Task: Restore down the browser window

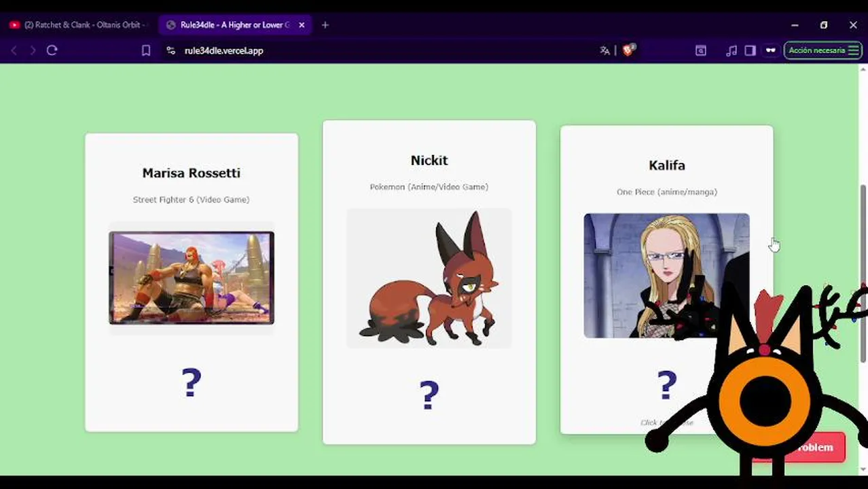Action: point(824,25)
